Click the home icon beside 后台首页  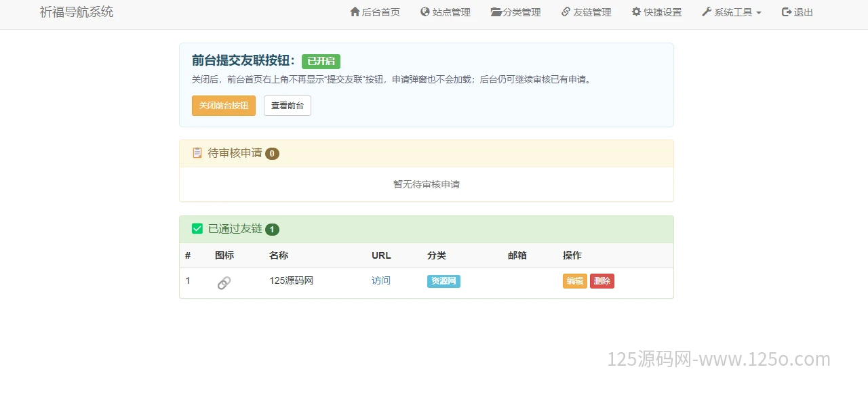pos(355,12)
